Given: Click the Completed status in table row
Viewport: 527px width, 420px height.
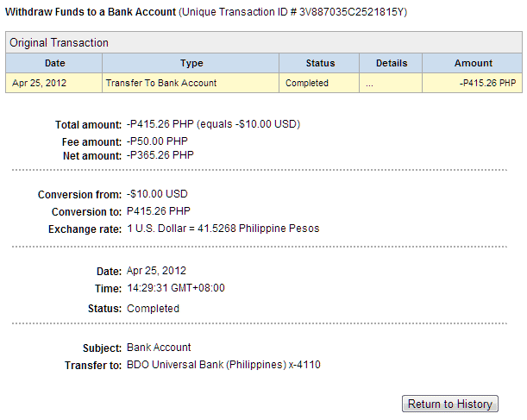Looking at the screenshot, I should pyautogui.click(x=306, y=84).
